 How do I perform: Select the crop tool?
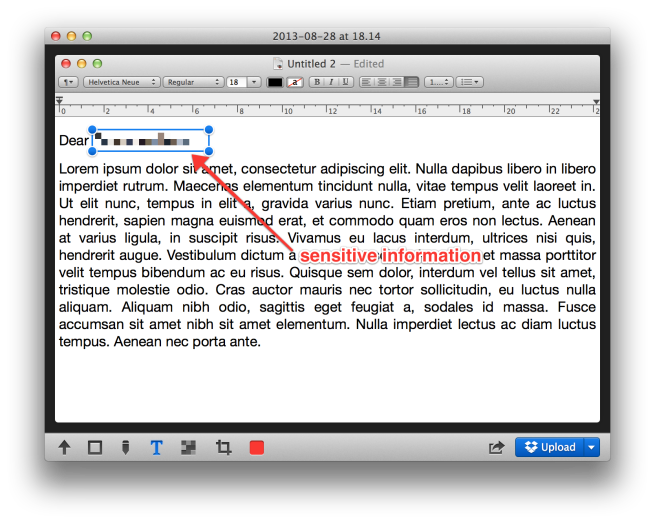click(223, 448)
